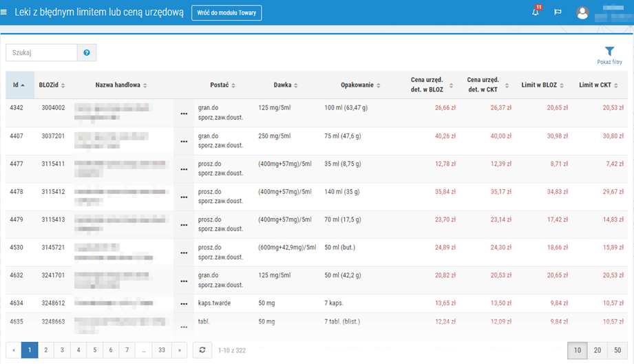Go to pagination page 6

click(x=111, y=350)
